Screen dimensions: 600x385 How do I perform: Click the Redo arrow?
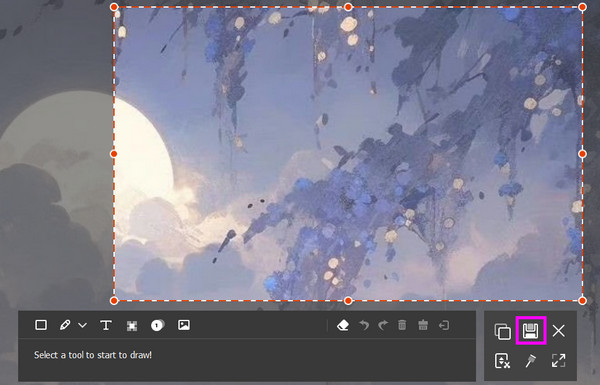click(383, 325)
